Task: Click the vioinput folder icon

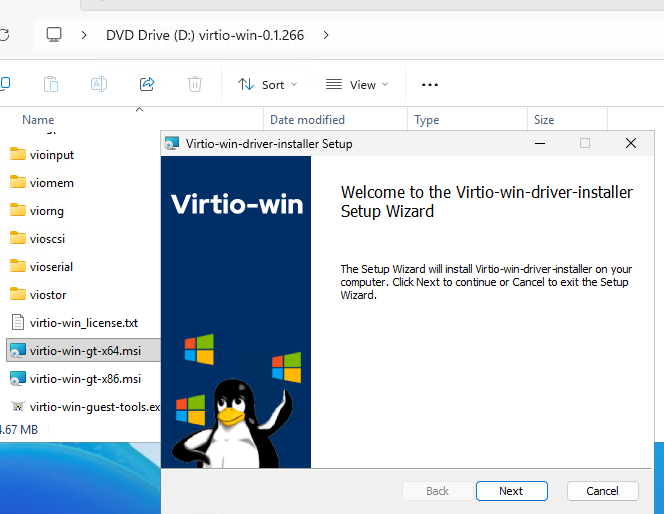Action: (x=18, y=154)
